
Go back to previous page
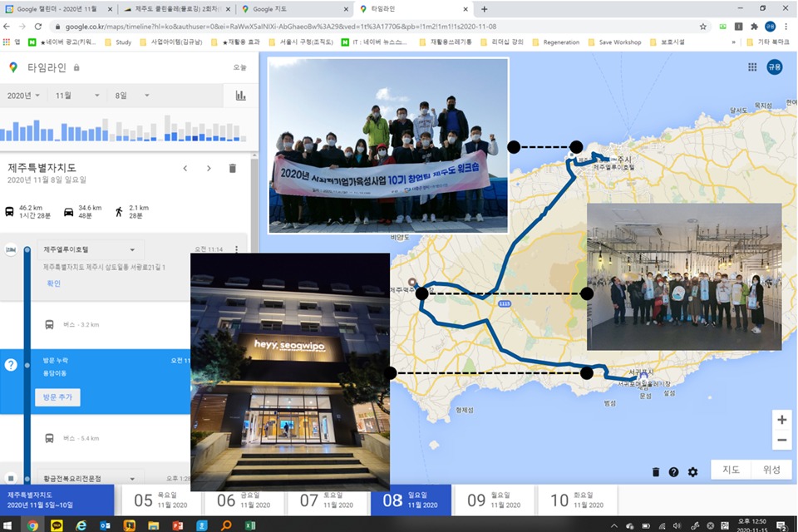(7, 27)
